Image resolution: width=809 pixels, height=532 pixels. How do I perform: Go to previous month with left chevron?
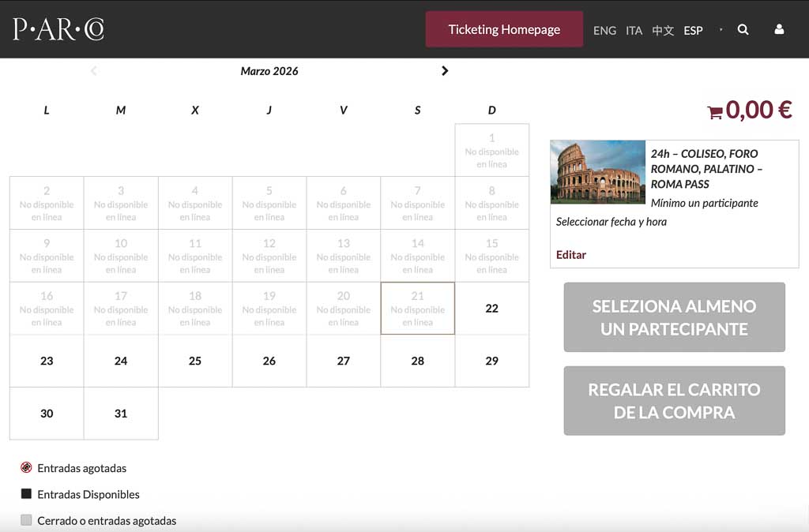(93, 70)
